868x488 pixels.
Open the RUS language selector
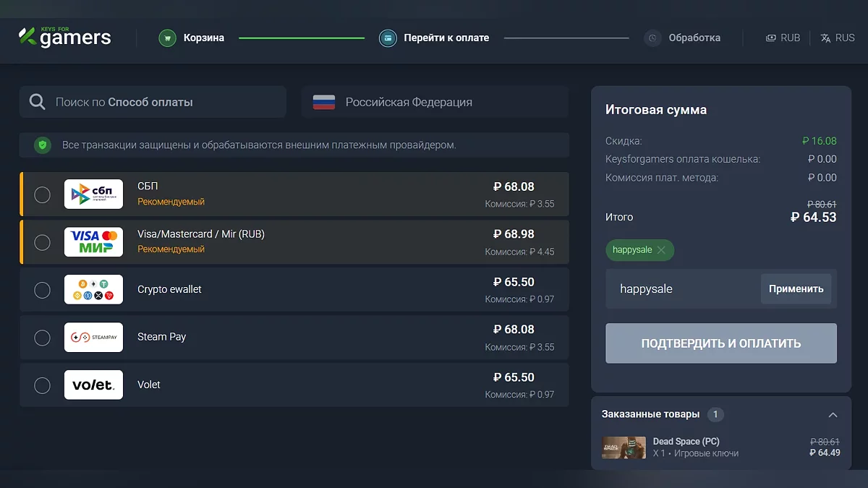point(838,38)
